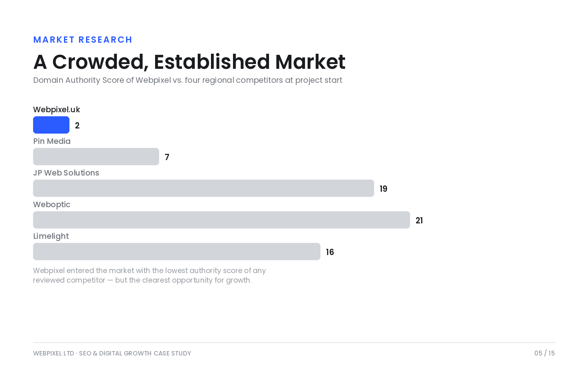Click the blue Webpixel.uk bar
Viewport: 588px width, 368px height.
pos(51,125)
